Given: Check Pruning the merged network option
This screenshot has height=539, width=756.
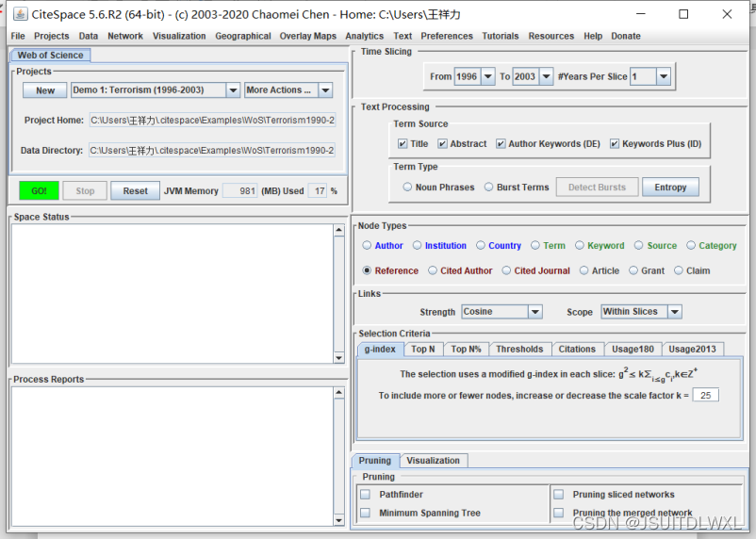Looking at the screenshot, I should pyautogui.click(x=559, y=513).
